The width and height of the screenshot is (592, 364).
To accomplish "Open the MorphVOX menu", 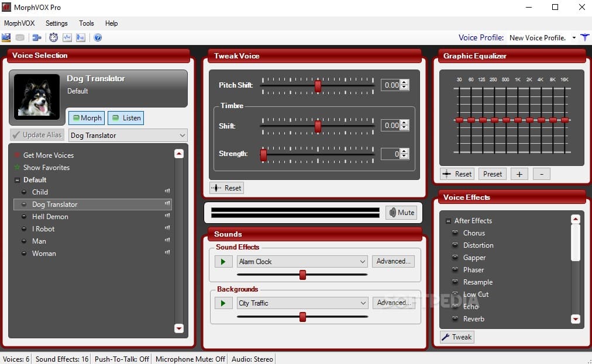I will (19, 23).
